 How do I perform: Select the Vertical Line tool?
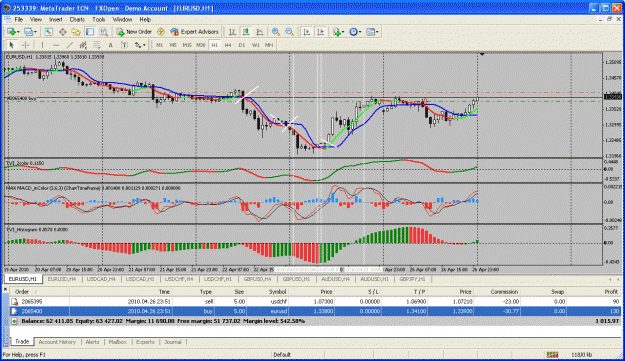point(42,45)
